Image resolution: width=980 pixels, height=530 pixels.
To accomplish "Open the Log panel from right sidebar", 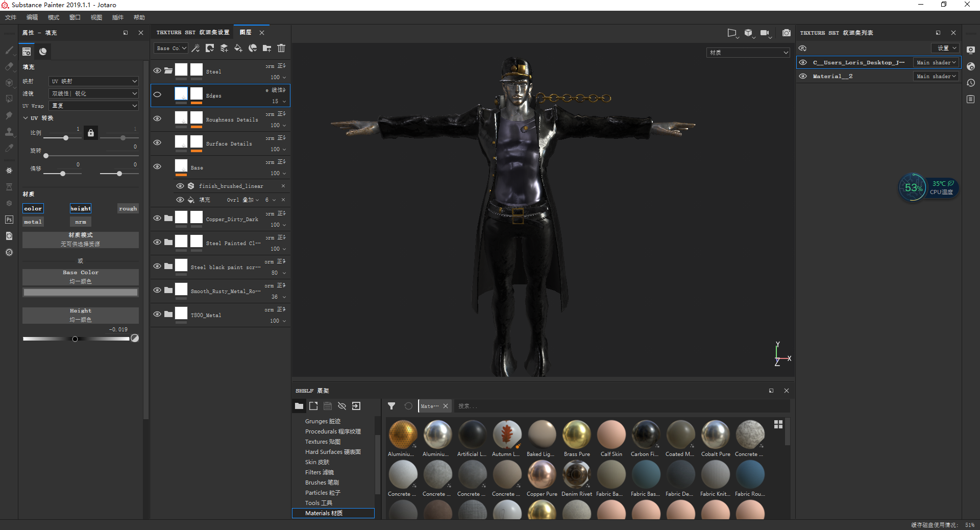I will point(971,99).
